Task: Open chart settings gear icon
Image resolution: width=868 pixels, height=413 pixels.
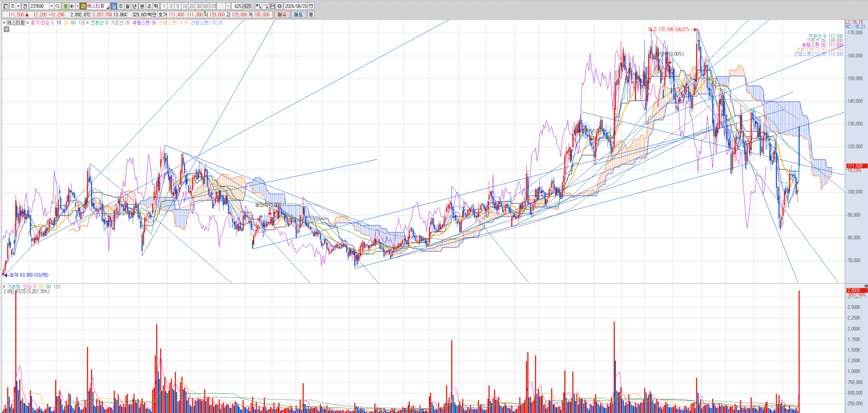Action: [x=279, y=6]
